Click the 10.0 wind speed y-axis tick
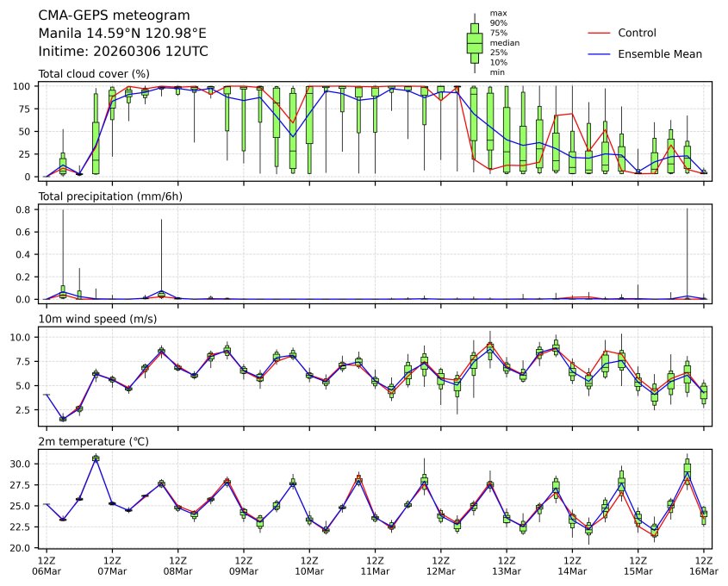728x586 pixels. point(21,337)
